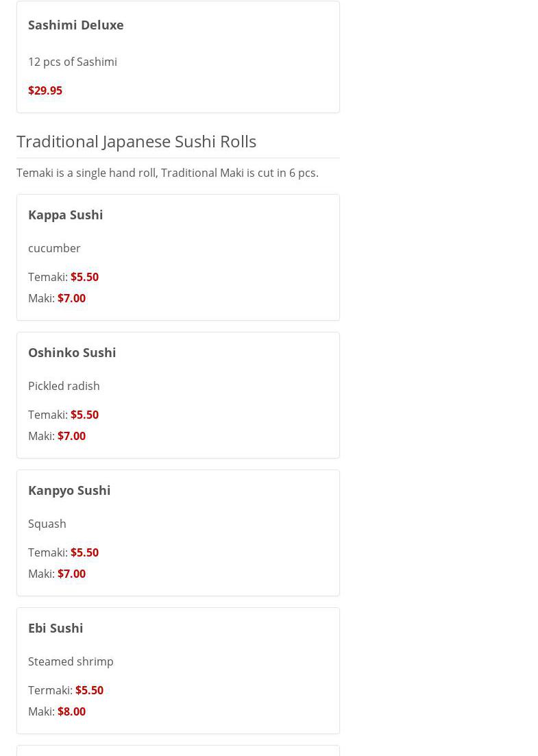Choose Kappa Sushi Temaki $5.50 price
The width and height of the screenshot is (538, 756).
(84, 277)
